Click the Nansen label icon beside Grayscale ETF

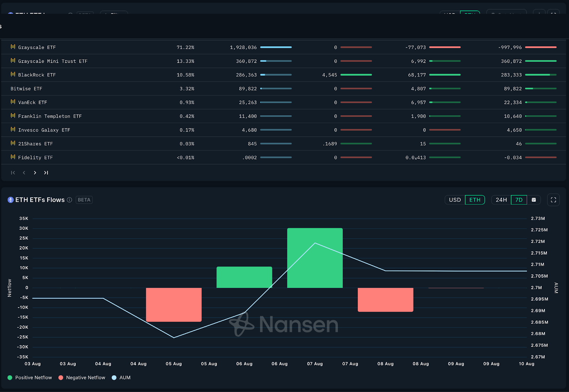[13, 47]
